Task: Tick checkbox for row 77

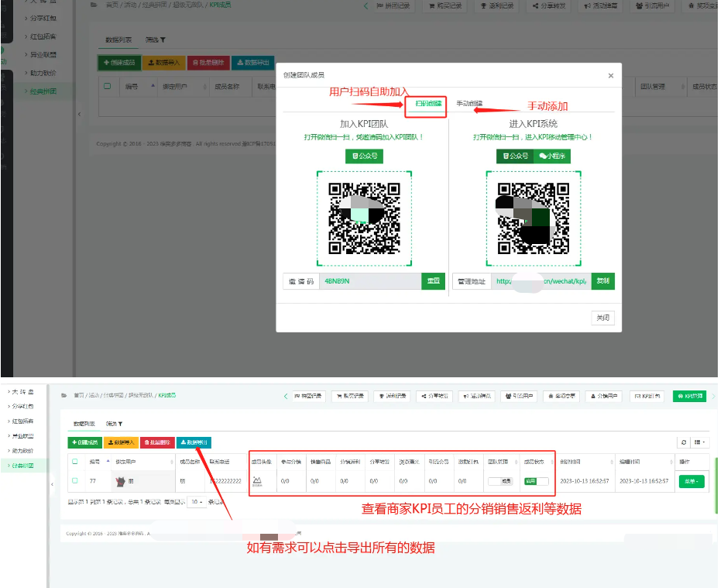Action: [75, 481]
